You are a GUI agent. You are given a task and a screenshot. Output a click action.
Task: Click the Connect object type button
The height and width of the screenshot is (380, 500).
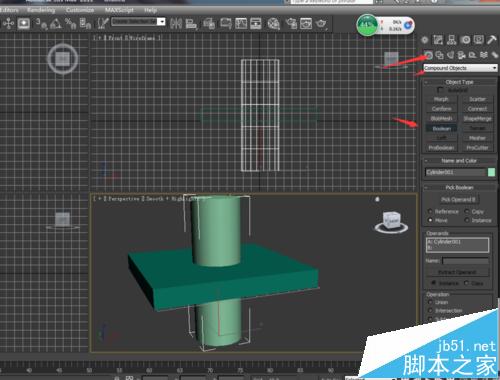pos(477,109)
